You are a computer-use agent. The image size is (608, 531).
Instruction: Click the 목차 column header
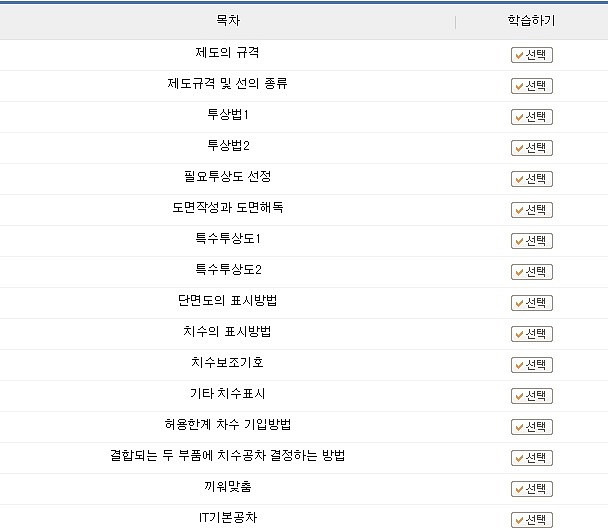(228, 20)
